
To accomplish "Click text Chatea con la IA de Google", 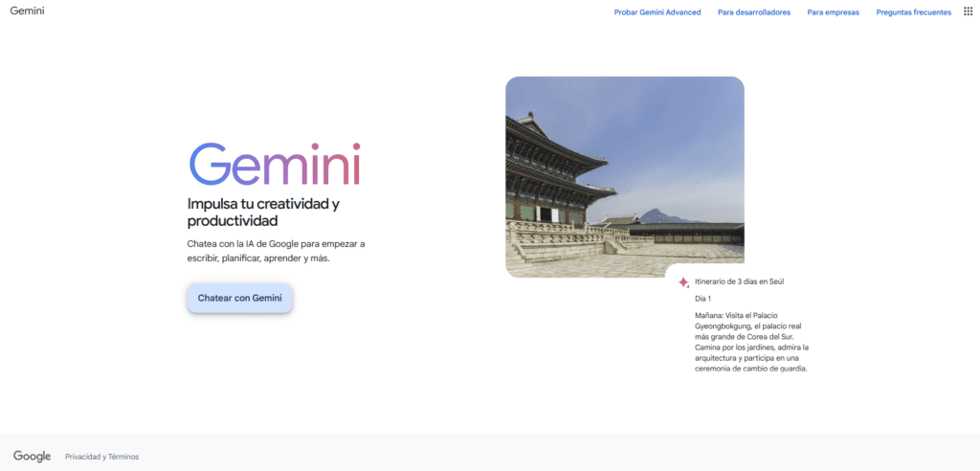I will point(242,244).
